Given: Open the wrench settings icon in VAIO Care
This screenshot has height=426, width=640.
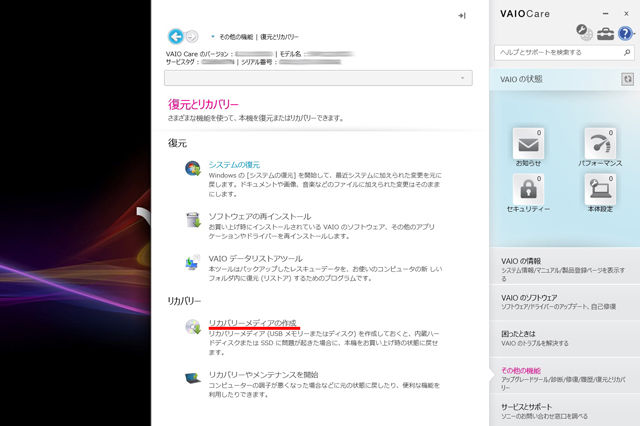Looking at the screenshot, I should (x=584, y=32).
